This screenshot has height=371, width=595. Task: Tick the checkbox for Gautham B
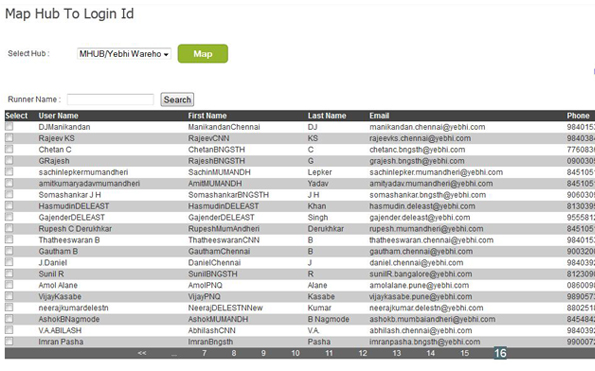tap(9, 251)
